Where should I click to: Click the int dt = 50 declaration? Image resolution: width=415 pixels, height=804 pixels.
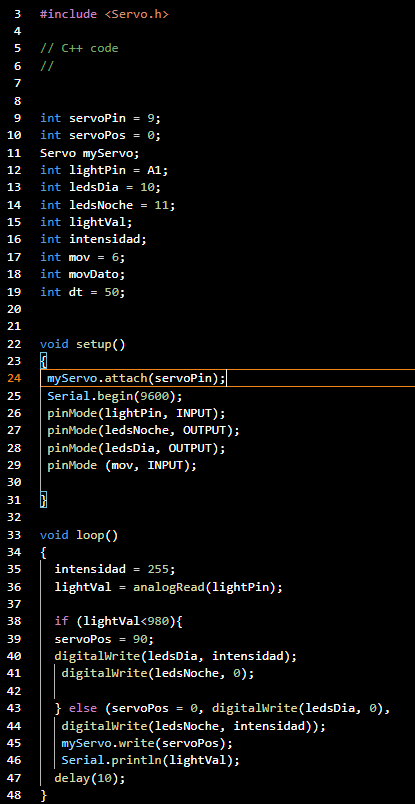pos(83,292)
